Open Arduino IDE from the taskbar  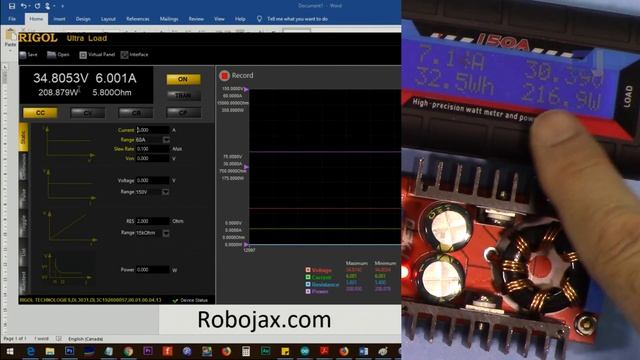coord(304,351)
